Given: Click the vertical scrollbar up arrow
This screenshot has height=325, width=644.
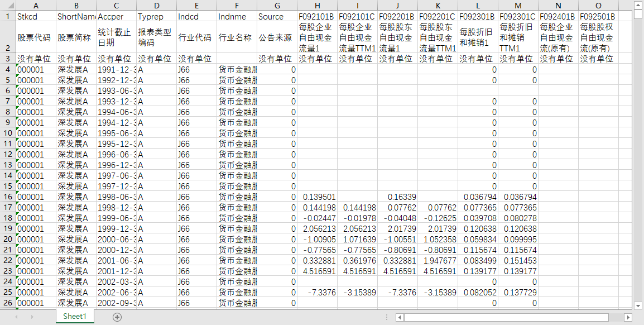Looking at the screenshot, I should pos(638,6).
